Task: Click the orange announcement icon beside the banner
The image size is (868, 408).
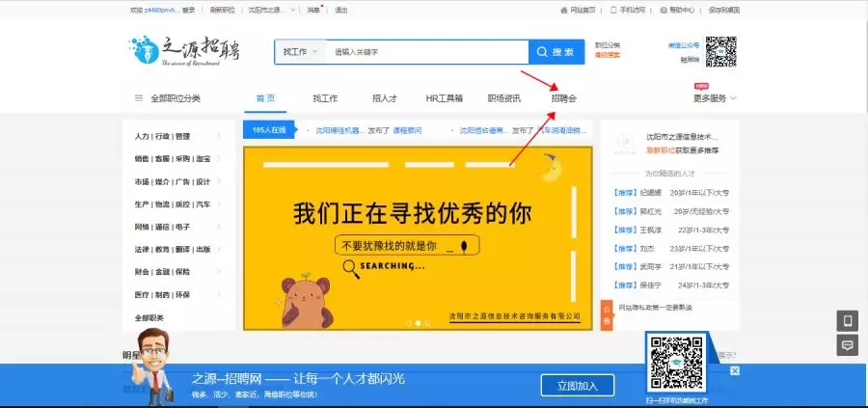Action: (606, 313)
